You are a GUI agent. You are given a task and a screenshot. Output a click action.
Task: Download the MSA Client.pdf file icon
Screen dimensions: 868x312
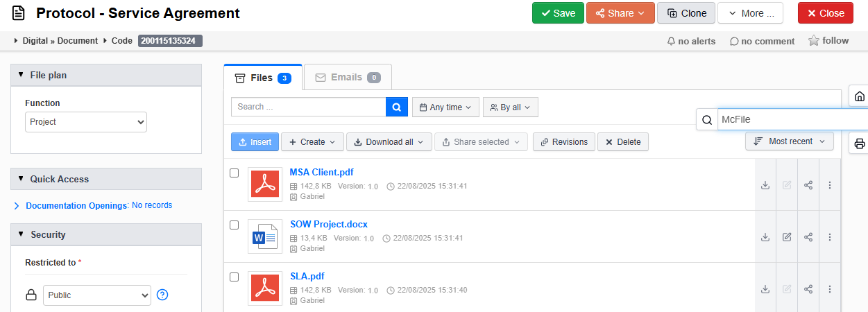765,185
